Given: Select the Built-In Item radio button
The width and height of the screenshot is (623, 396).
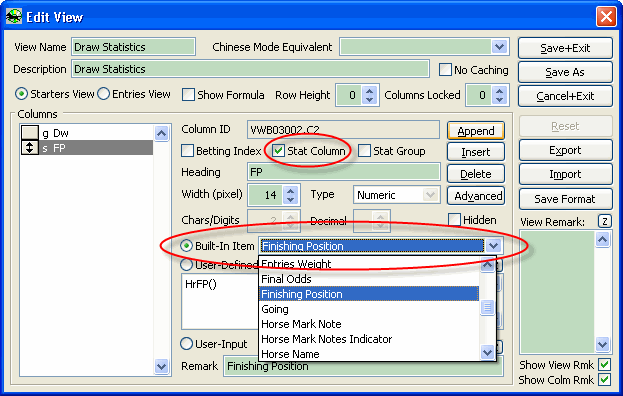Looking at the screenshot, I should [186, 246].
